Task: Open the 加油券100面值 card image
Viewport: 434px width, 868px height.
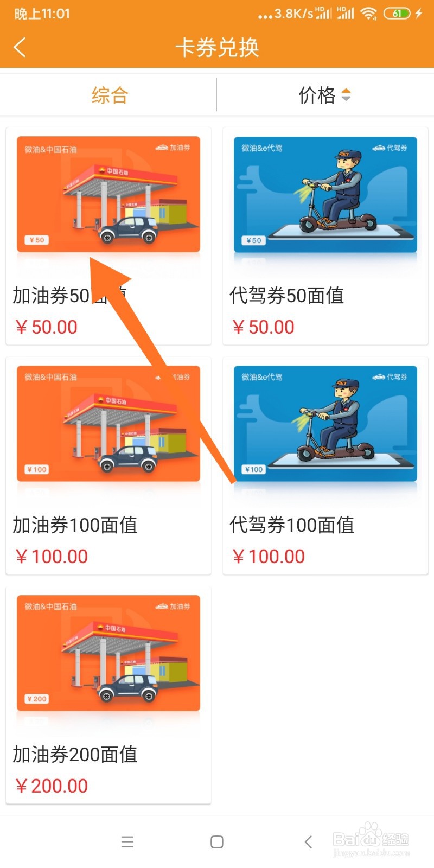Action: point(108,424)
